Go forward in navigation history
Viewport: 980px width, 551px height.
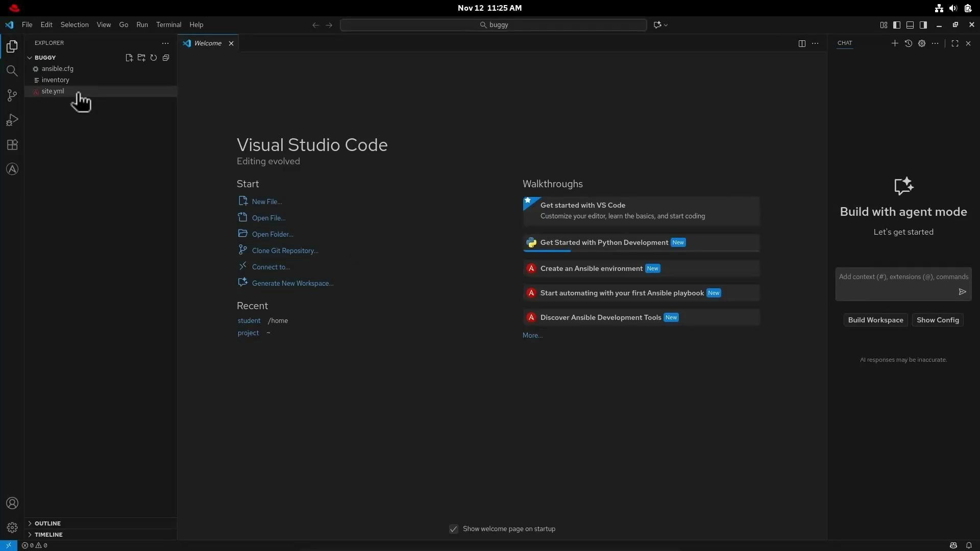pos(329,25)
